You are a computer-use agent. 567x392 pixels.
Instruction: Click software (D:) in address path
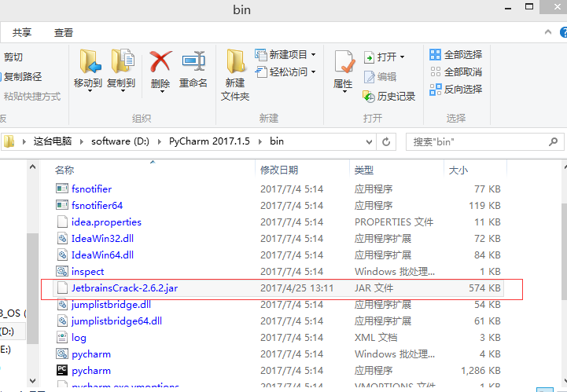point(120,141)
